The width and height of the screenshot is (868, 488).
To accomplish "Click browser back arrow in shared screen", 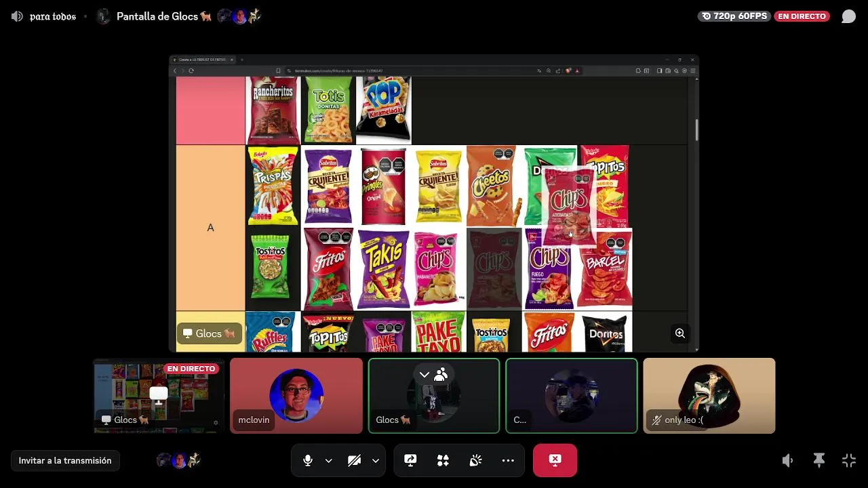I will (x=174, y=70).
